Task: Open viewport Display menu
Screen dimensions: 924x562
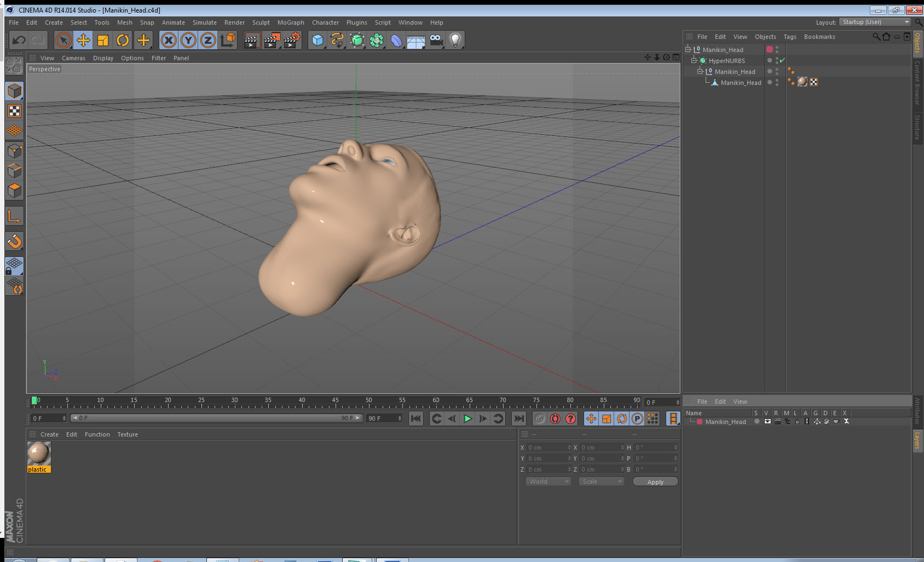Action: (103, 58)
